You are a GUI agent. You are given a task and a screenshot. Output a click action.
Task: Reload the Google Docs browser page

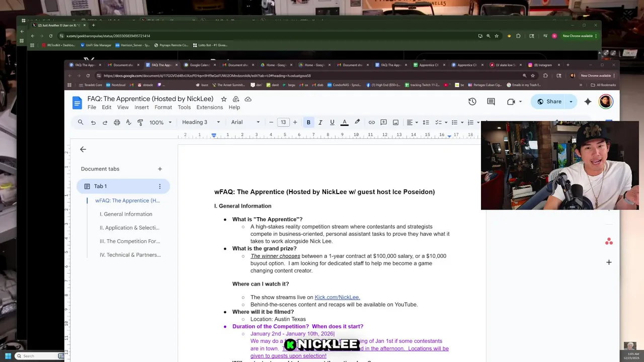(88, 75)
